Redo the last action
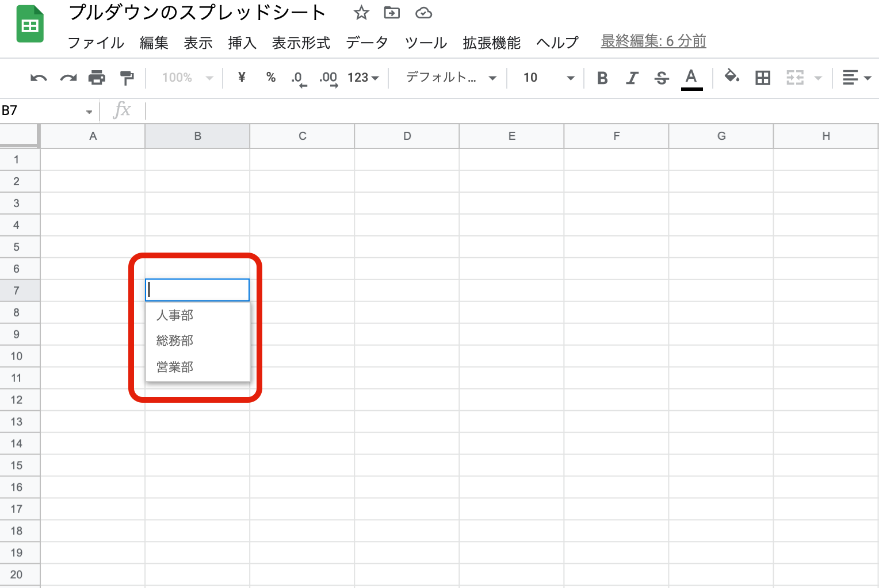Image resolution: width=879 pixels, height=588 pixels. tap(68, 78)
